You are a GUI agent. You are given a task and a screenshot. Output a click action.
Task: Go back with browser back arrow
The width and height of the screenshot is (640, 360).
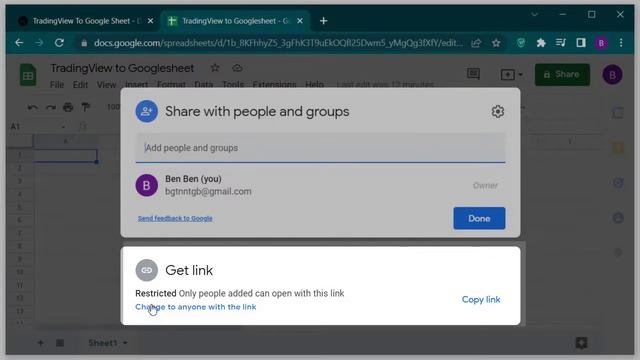pyautogui.click(x=19, y=43)
